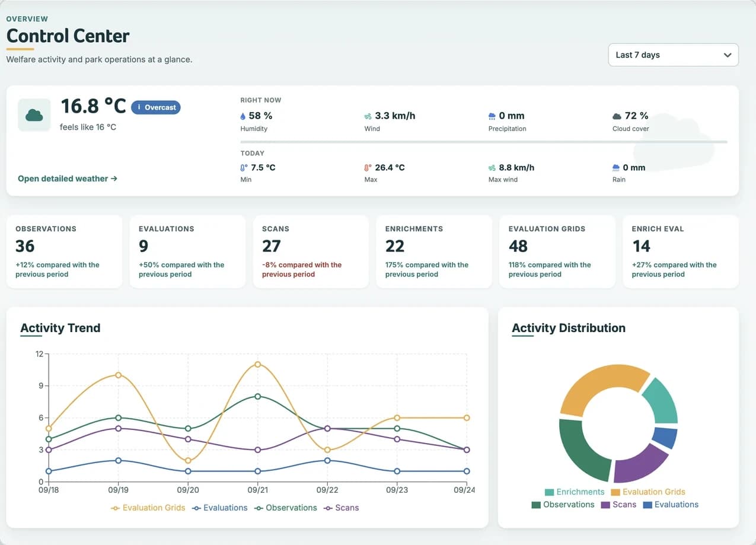The height and width of the screenshot is (545, 756).
Task: Open the Last 7 days period dropdown
Action: point(673,55)
